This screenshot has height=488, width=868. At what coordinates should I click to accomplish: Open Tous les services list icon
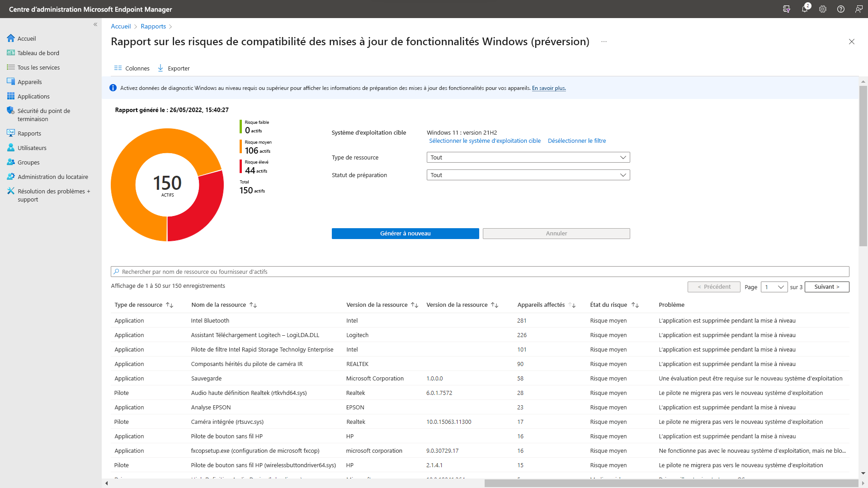pyautogui.click(x=11, y=67)
